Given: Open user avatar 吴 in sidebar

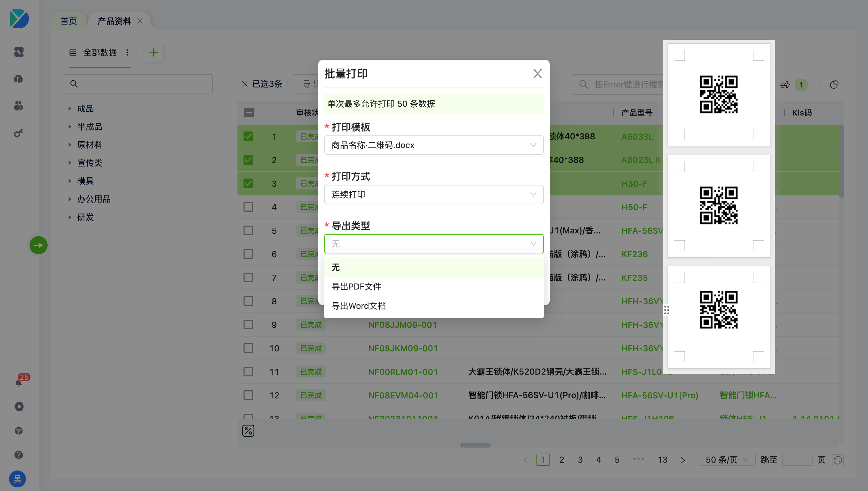Looking at the screenshot, I should [x=17, y=479].
